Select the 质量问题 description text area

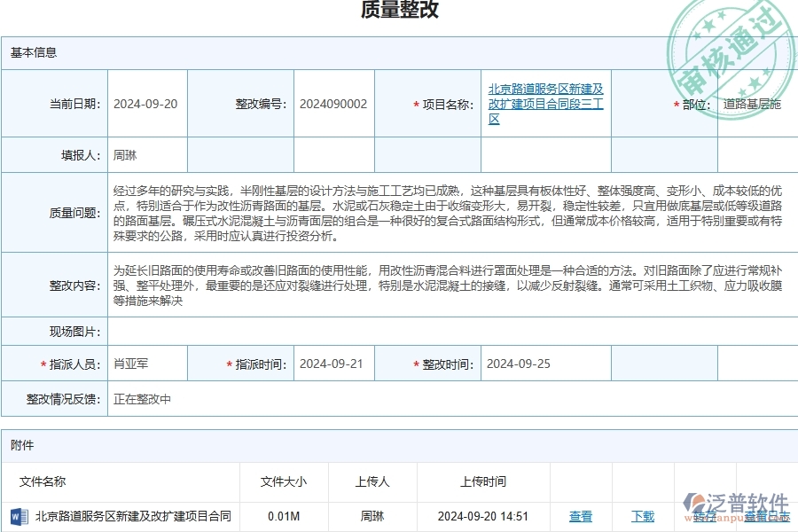(x=443, y=215)
